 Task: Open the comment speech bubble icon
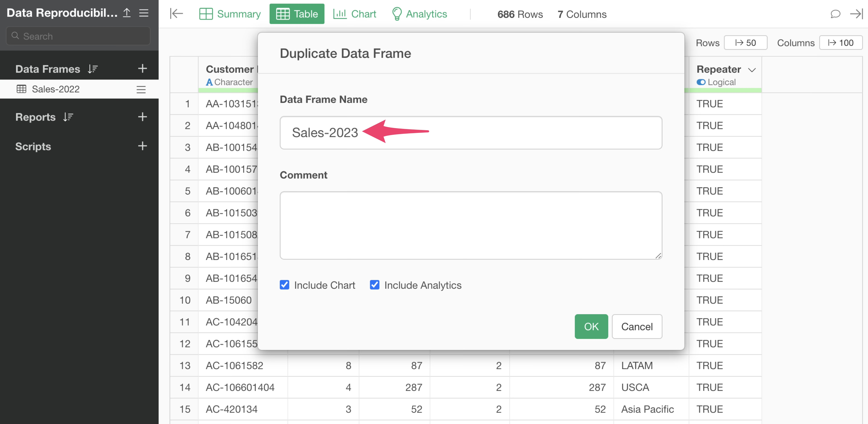pyautogui.click(x=835, y=14)
